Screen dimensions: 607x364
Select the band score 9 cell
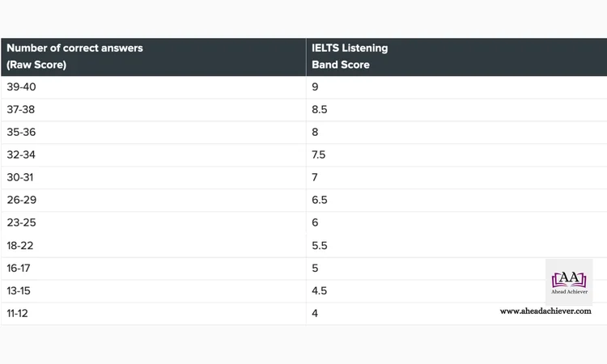pyautogui.click(x=456, y=87)
